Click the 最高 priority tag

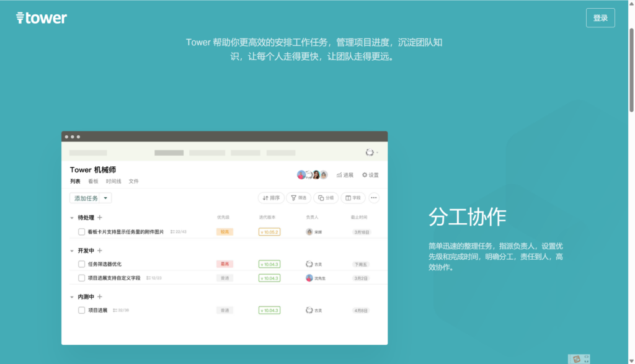pyautogui.click(x=224, y=264)
